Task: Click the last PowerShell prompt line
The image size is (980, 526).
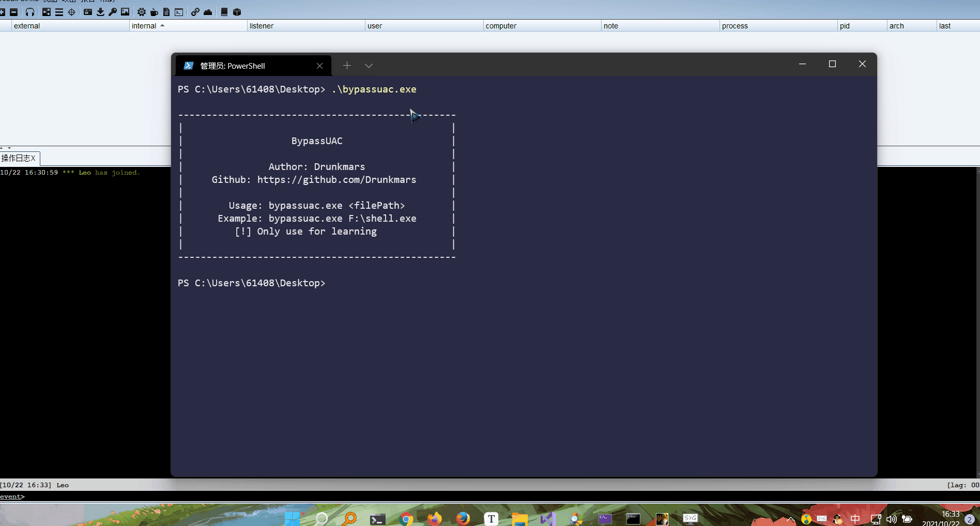Action: 252,283
